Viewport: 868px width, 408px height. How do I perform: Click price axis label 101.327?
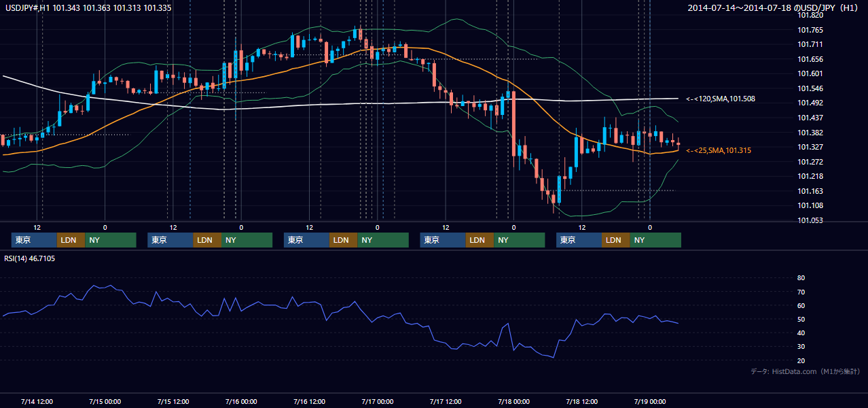(x=810, y=147)
